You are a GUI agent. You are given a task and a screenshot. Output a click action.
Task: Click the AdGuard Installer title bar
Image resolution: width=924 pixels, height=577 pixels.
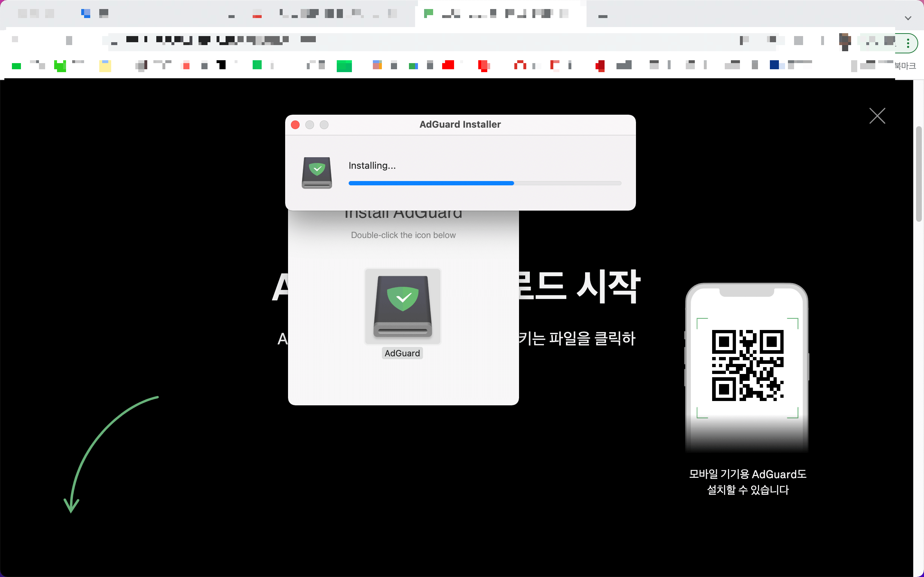tap(460, 125)
